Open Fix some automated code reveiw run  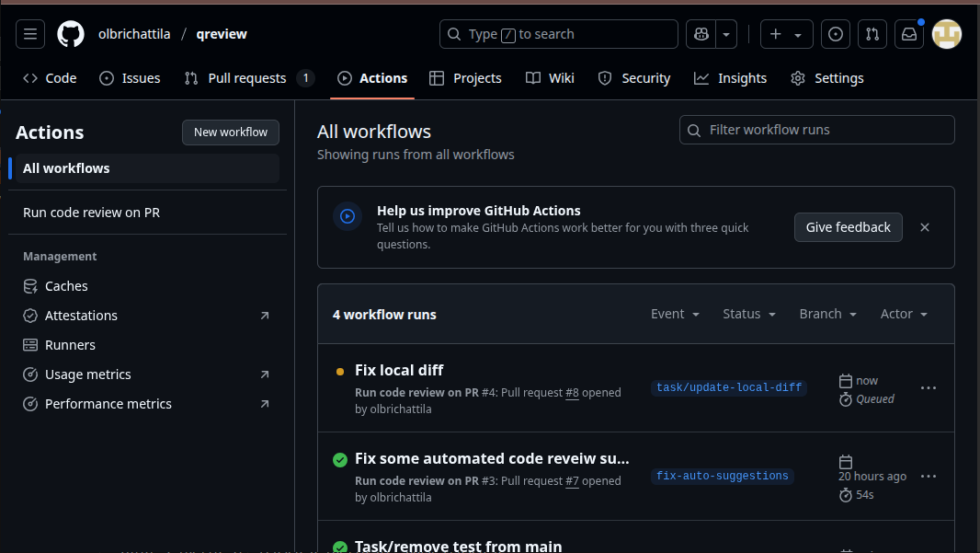492,458
